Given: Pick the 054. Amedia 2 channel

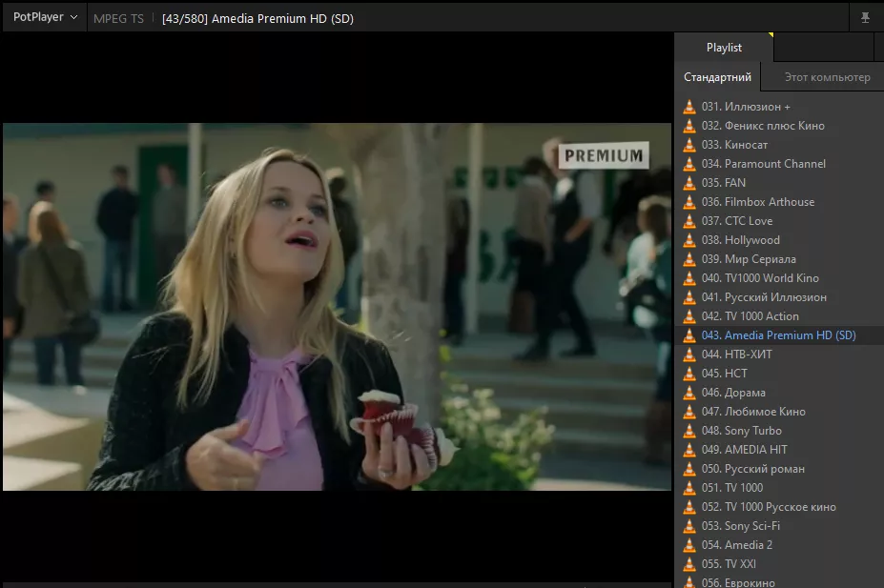Looking at the screenshot, I should point(780,544).
